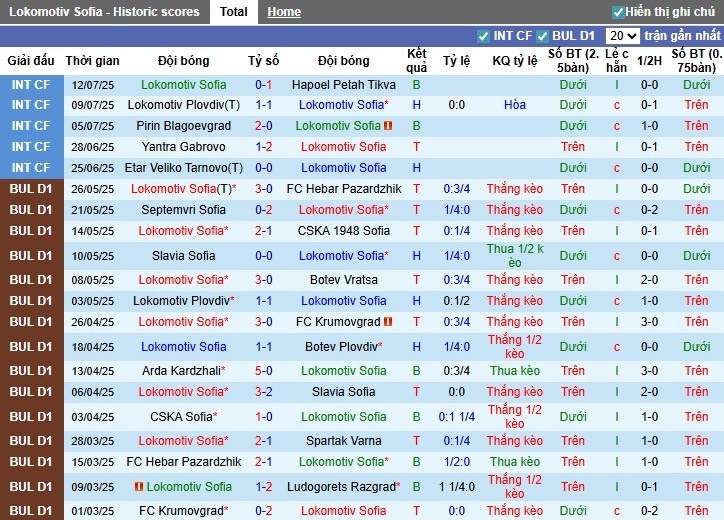Image resolution: width=724 pixels, height=520 pixels.
Task: Open Hapoel Petah Tikva team link
Action: click(343, 85)
